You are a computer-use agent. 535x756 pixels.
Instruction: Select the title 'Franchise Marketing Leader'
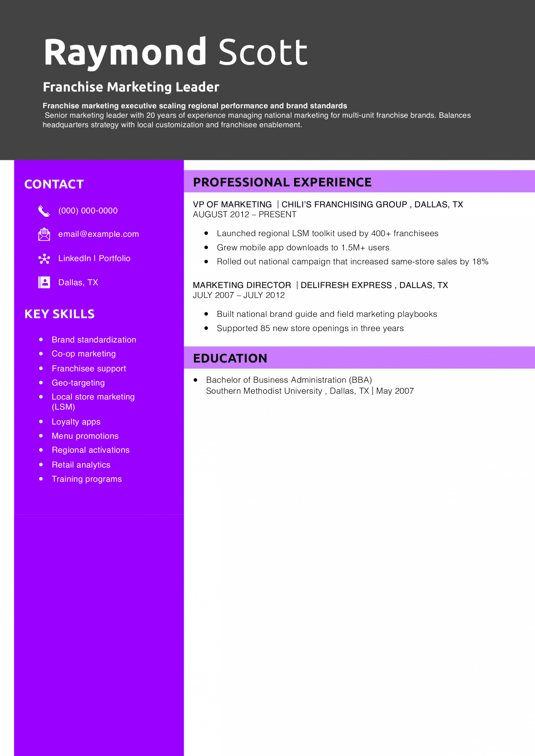click(131, 87)
